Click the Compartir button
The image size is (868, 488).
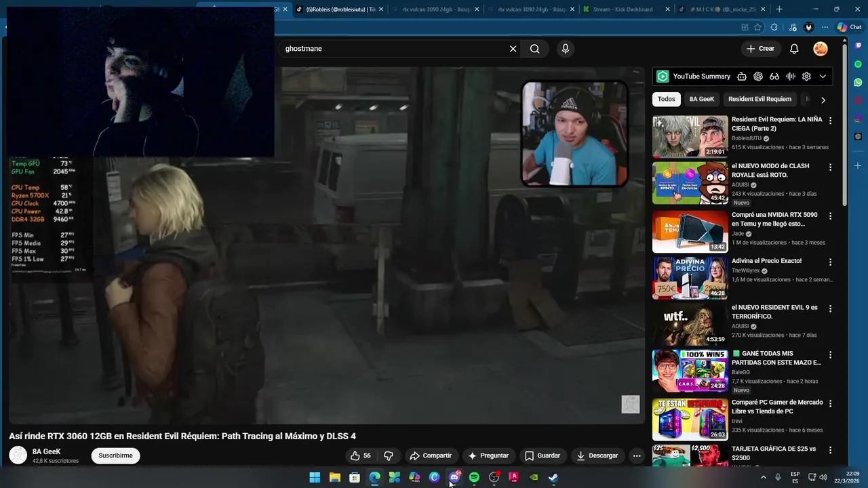(431, 455)
